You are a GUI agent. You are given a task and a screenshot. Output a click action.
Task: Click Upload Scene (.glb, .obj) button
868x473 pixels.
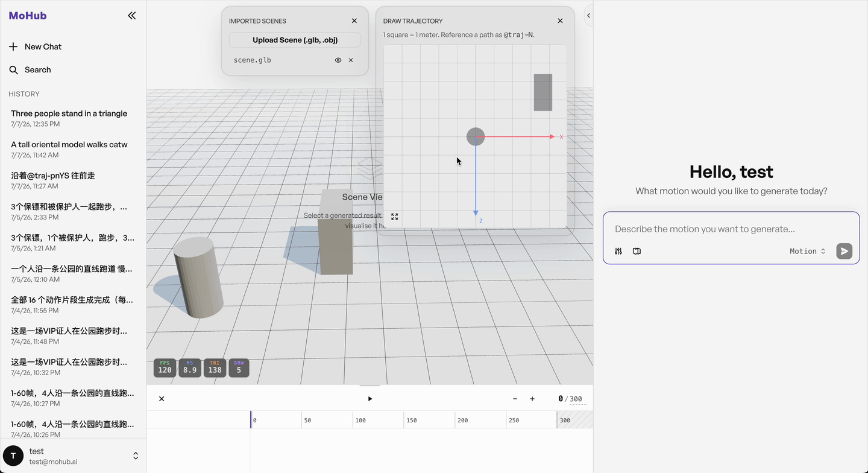click(295, 40)
